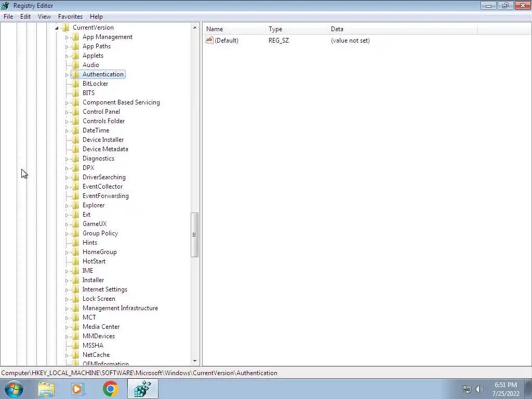The image size is (532, 399).
Task: Select the NetCache key
Action: [x=96, y=355]
